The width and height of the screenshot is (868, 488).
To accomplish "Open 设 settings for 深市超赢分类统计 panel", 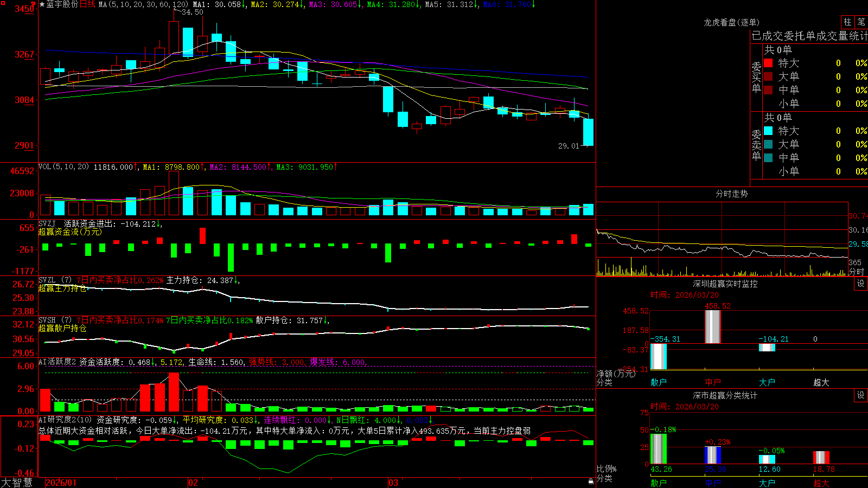I will coord(861,395).
